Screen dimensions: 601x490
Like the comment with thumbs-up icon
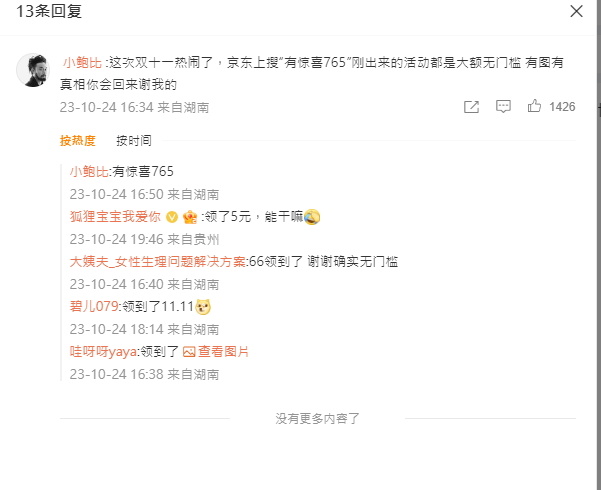pyautogui.click(x=534, y=106)
